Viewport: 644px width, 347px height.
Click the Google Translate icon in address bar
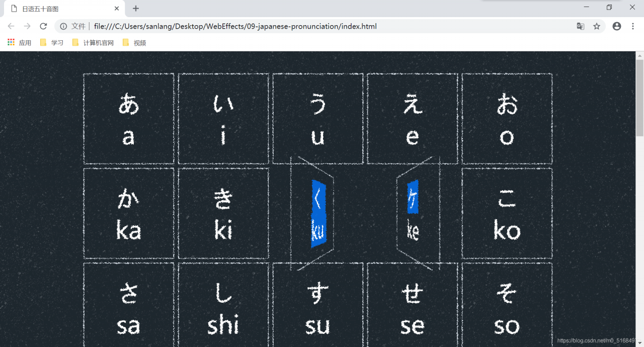pyautogui.click(x=581, y=26)
